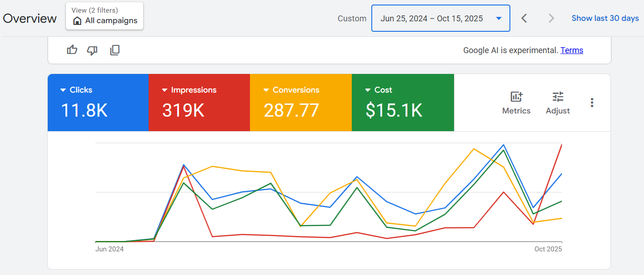The height and width of the screenshot is (275, 644).
Task: Copy the AI summary with the copy icon
Action: point(115,50)
